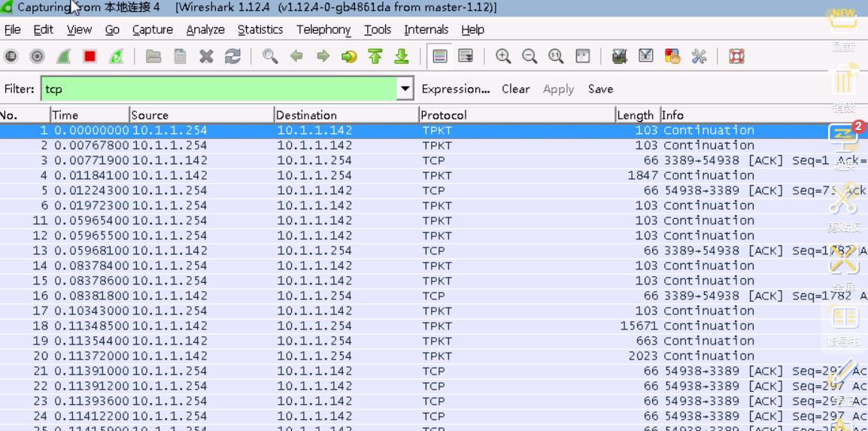Open the overlay guide book icon

844,317
